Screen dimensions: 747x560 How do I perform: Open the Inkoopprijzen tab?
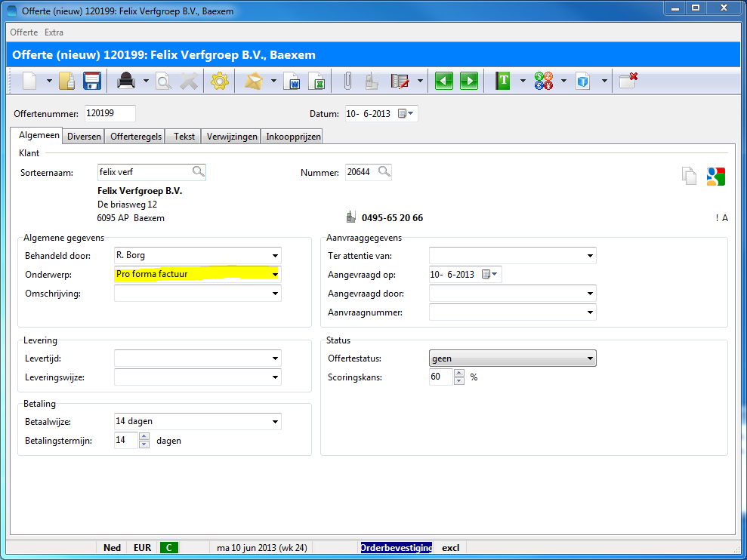point(293,137)
